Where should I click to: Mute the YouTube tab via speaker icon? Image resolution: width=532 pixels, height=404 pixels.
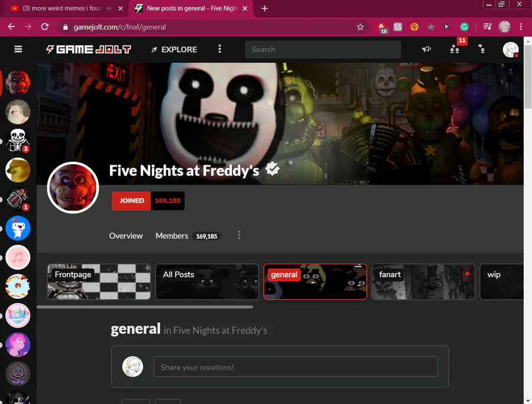pyautogui.click(x=109, y=8)
